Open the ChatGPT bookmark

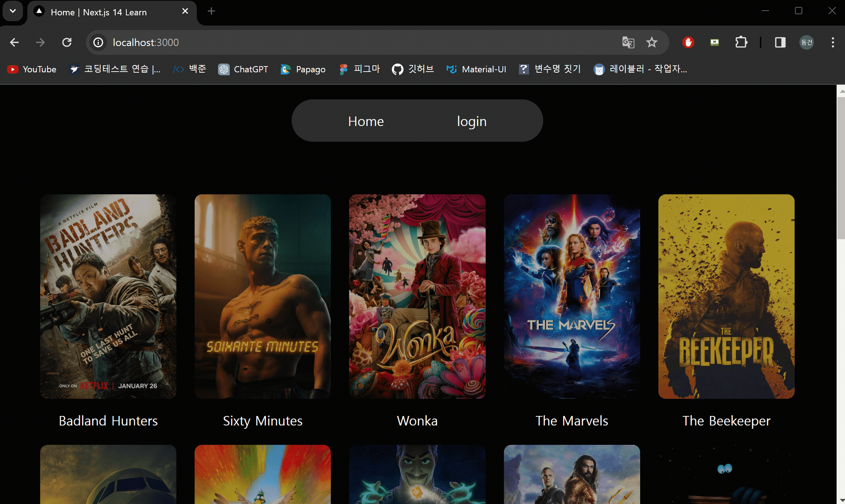click(x=243, y=69)
